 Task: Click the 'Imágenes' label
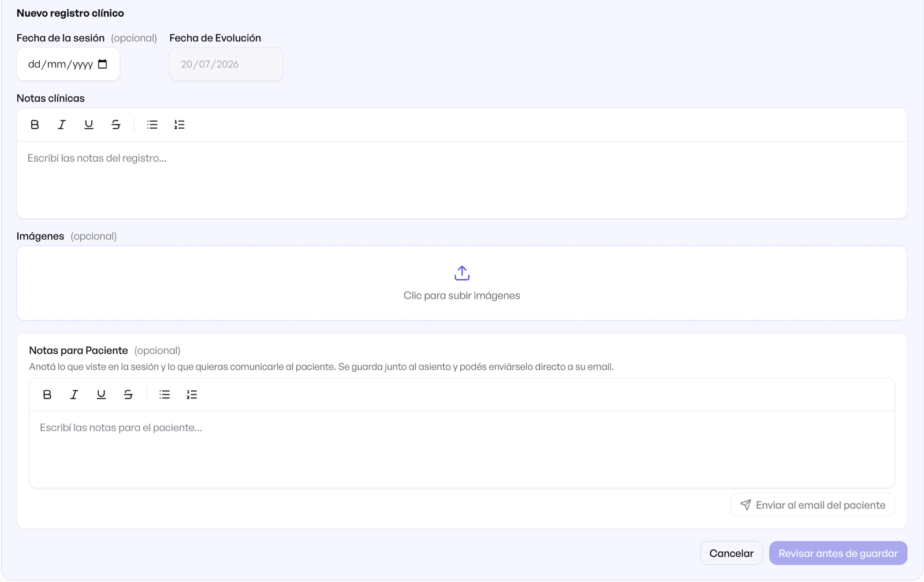(40, 236)
